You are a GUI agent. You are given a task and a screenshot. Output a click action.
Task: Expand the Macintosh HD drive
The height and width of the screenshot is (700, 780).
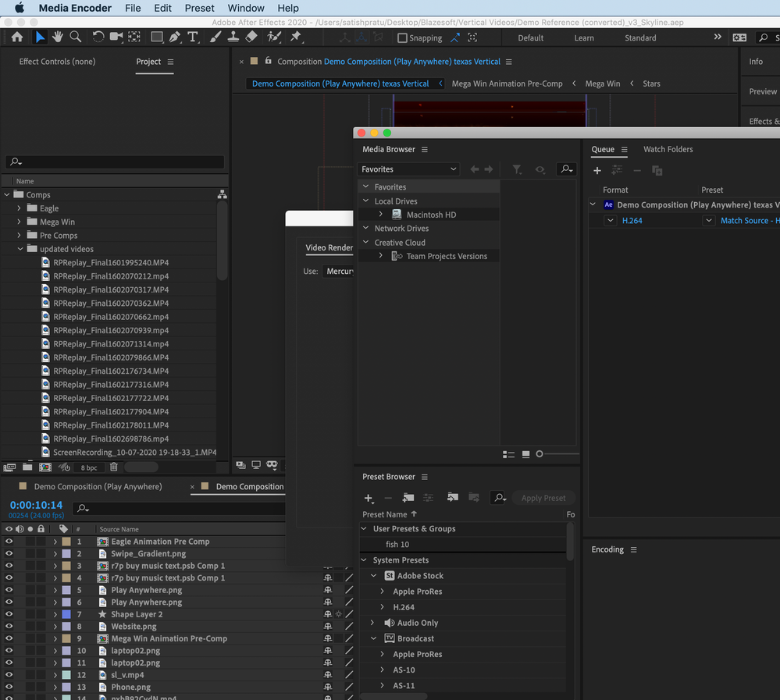[x=380, y=215]
